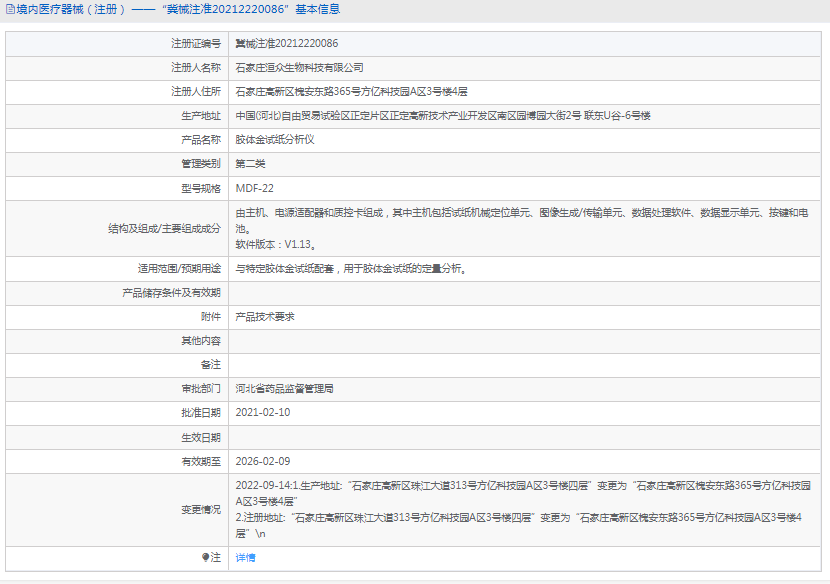The height and width of the screenshot is (584, 830).
Task: Click the bullet icon beside the 注 label
Action: tap(205, 557)
